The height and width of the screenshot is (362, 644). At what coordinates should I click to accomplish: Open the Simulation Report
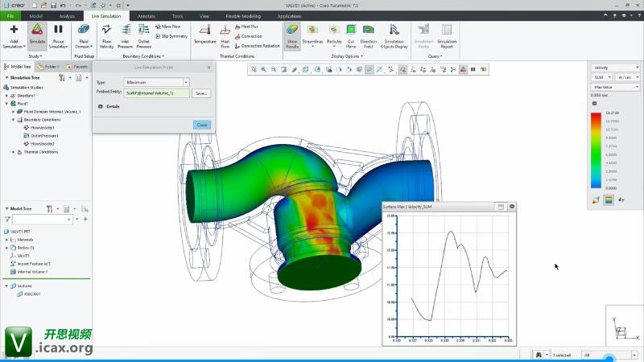[446, 35]
